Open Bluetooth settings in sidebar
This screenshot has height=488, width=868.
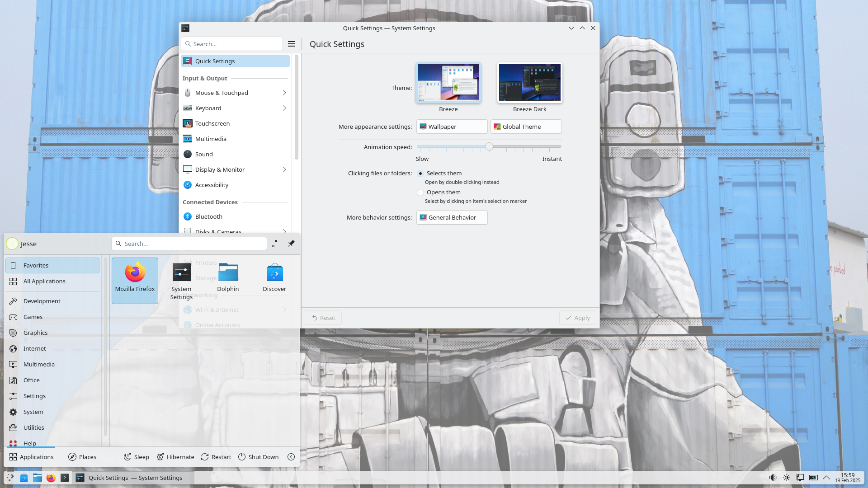[x=235, y=216]
